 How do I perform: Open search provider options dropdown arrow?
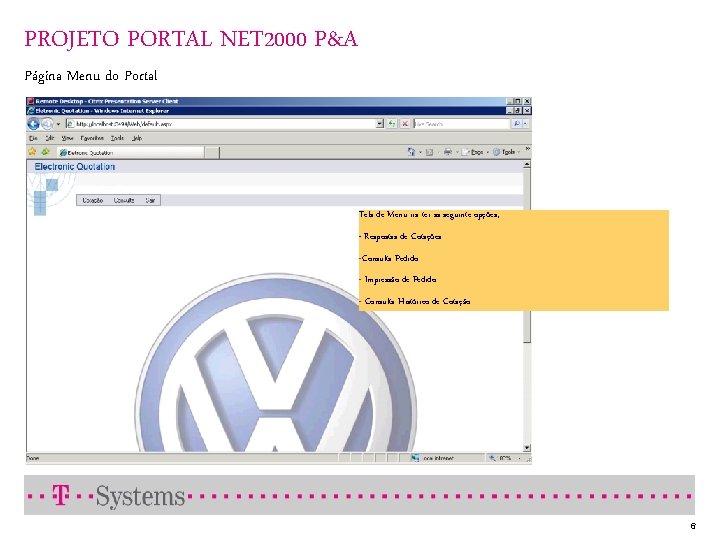pos(525,124)
